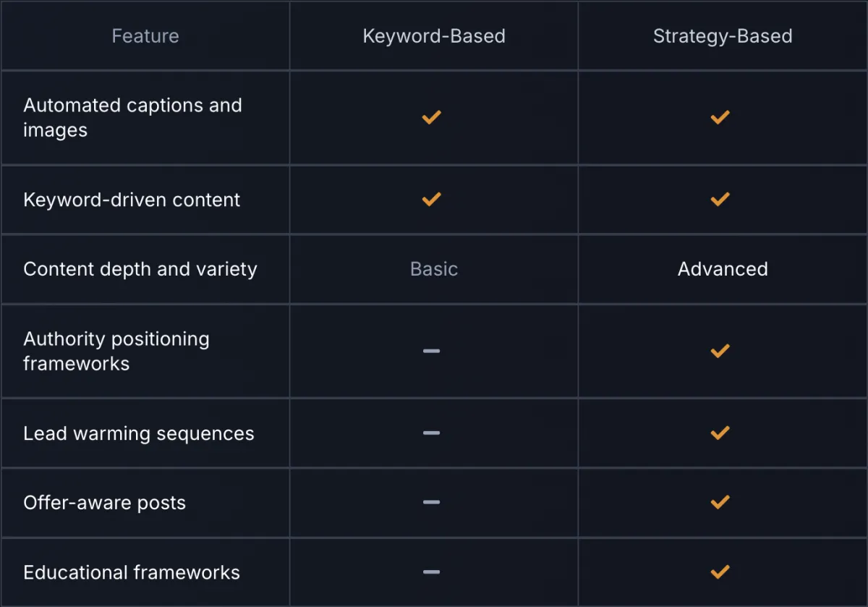Click the Offer-aware posts row label
This screenshot has height=607, width=868.
tap(105, 503)
